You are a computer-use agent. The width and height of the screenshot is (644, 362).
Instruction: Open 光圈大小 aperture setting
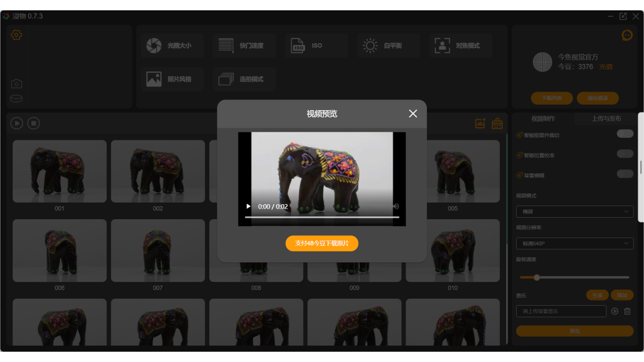tap(172, 46)
